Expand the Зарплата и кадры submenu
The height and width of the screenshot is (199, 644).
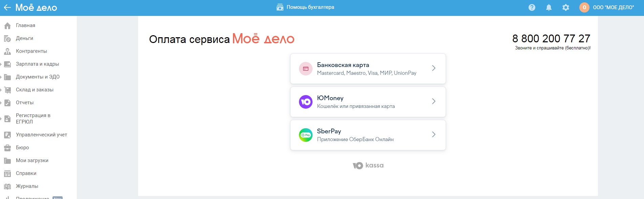click(x=1, y=64)
